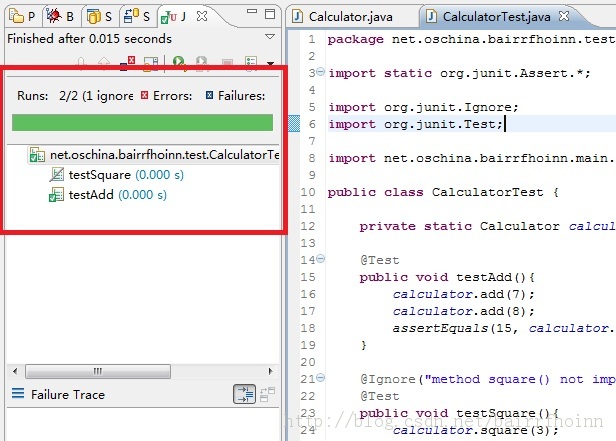The image size is (616, 441).
Task: Click the horizontal scrollbar right arrow
Action: (x=270, y=371)
